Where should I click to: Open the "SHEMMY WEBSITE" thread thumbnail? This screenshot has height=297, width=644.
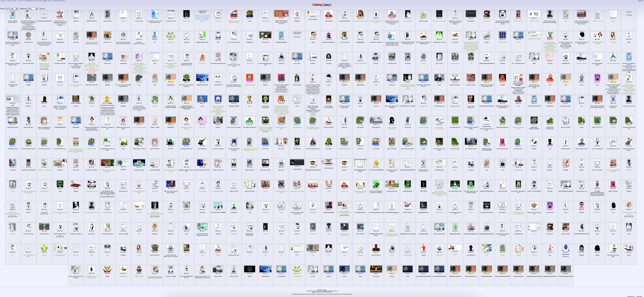tap(92, 14)
